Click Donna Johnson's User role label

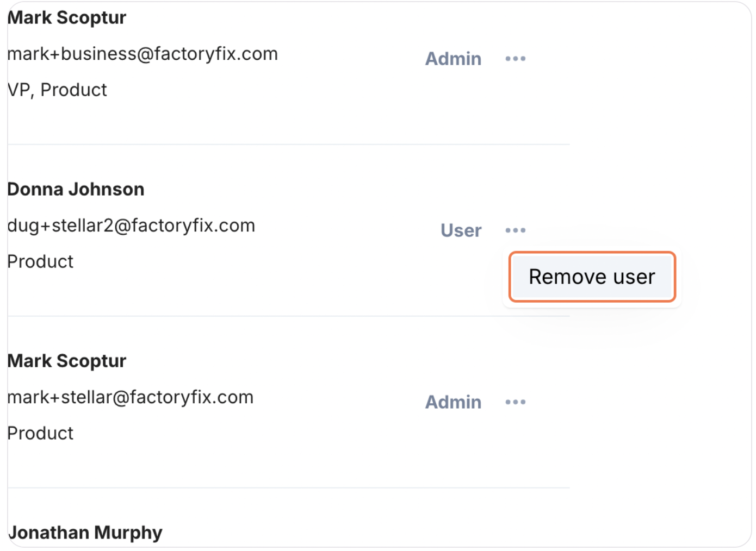(461, 230)
